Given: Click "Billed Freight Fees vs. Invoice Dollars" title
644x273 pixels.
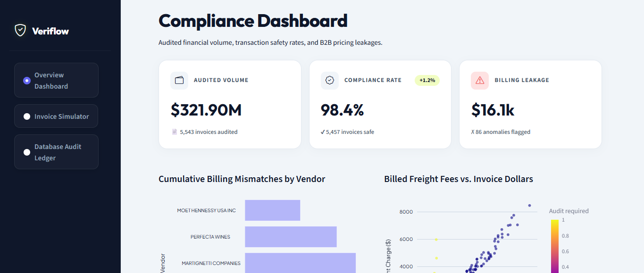Looking at the screenshot, I should [x=459, y=179].
